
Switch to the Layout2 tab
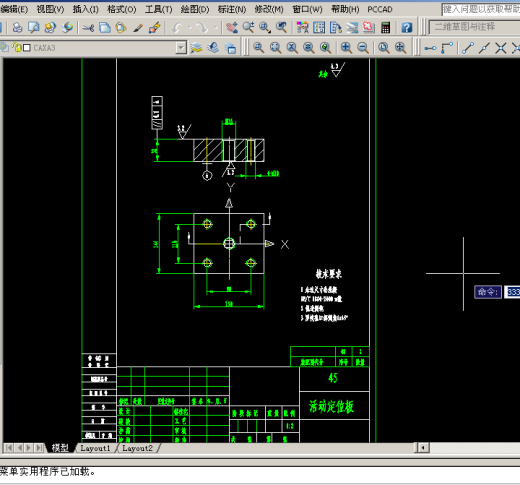click(x=137, y=448)
